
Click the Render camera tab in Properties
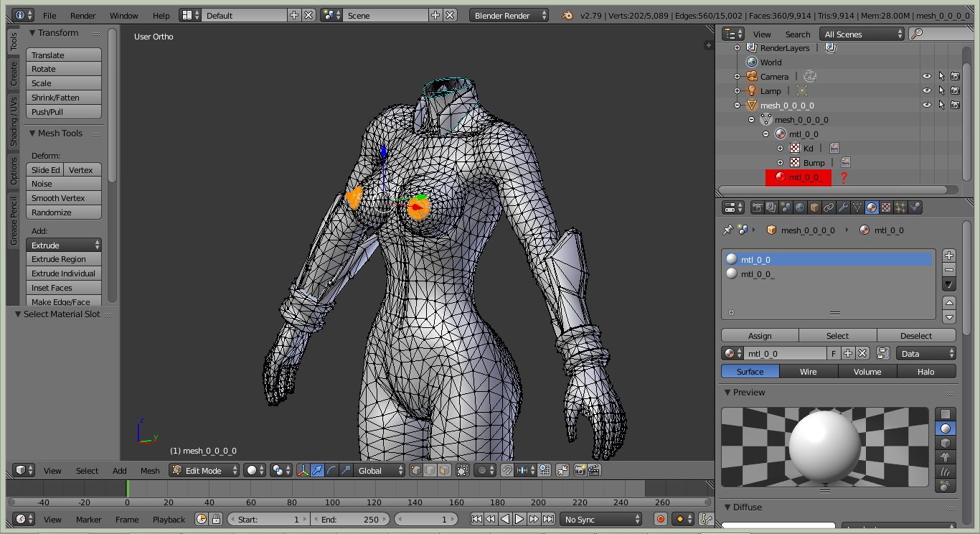(x=757, y=207)
